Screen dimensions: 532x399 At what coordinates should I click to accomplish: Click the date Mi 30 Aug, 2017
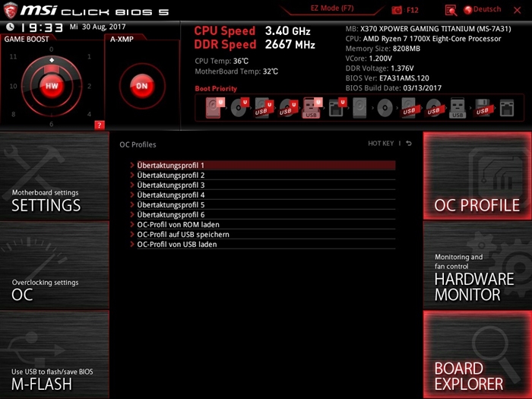pos(98,27)
